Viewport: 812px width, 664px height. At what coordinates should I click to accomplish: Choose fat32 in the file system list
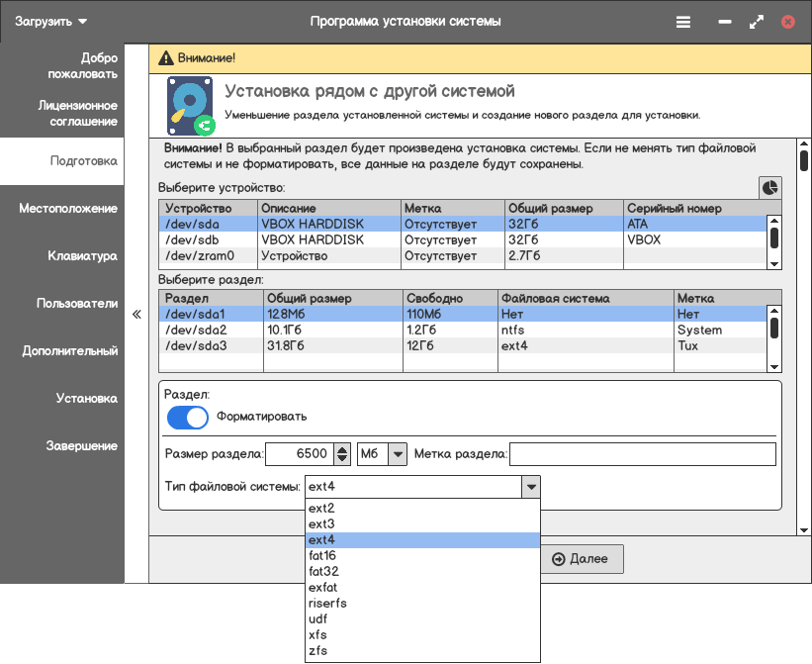coord(323,571)
